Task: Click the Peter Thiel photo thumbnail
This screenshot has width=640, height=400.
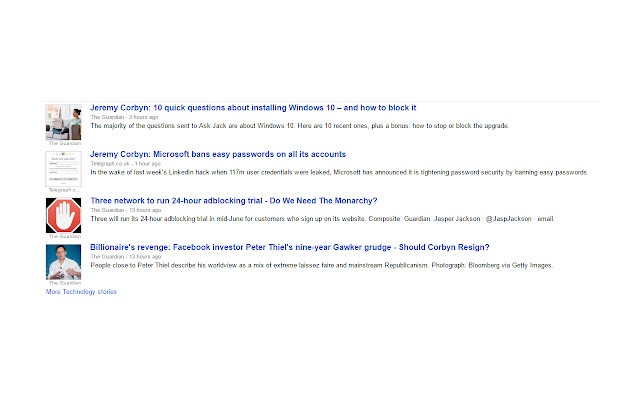Action: [63, 262]
